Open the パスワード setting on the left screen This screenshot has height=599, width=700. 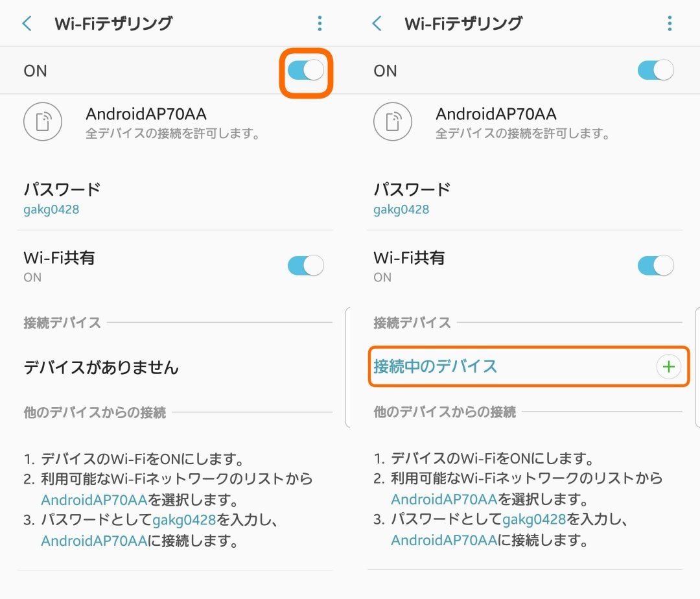(62, 198)
